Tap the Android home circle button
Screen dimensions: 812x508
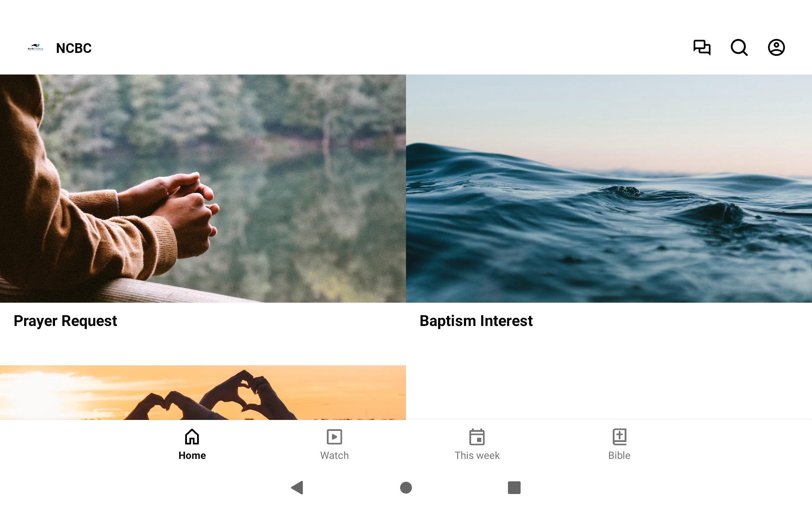(x=406, y=488)
